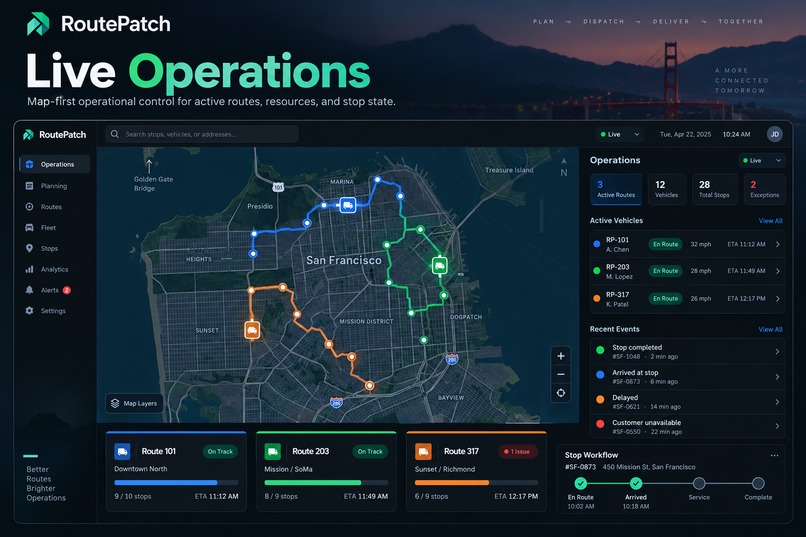
Task: Click En Route badge for RP-317
Action: click(665, 299)
